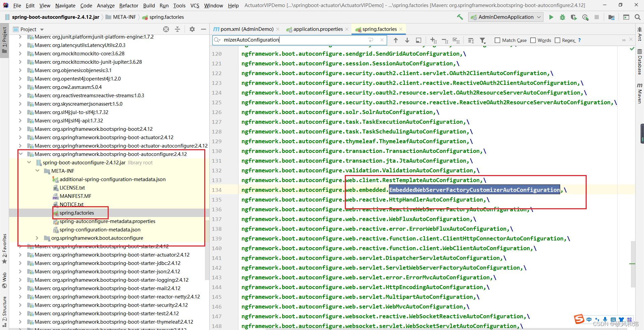Click the Build project hammer icon
The width and height of the screenshot is (644, 330).
point(460,17)
